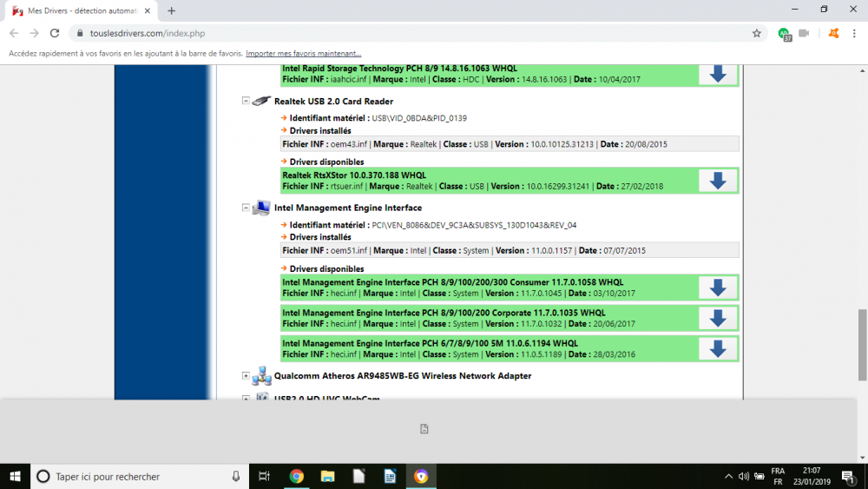
Task: Close the Mes Drivers tab
Action: click(x=148, y=10)
